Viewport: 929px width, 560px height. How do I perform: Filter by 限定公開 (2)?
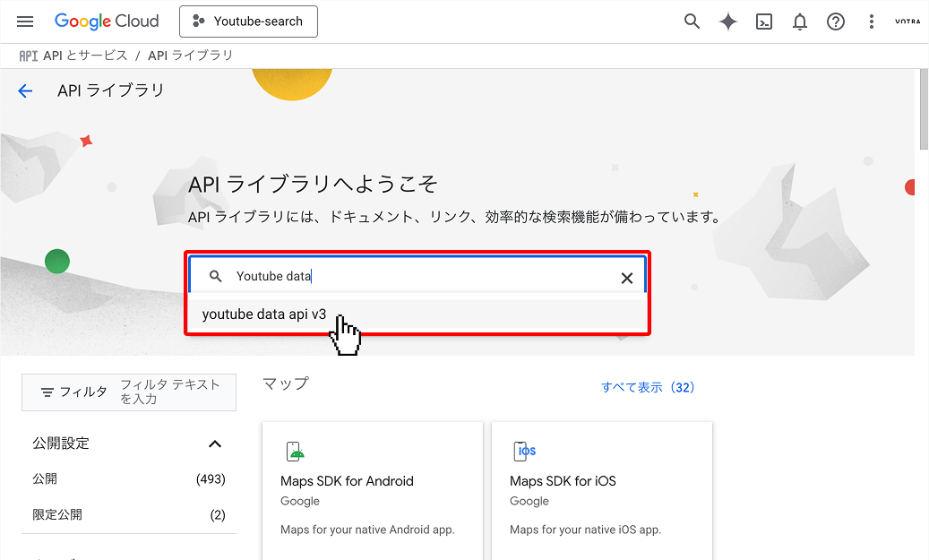pyautogui.click(x=129, y=514)
